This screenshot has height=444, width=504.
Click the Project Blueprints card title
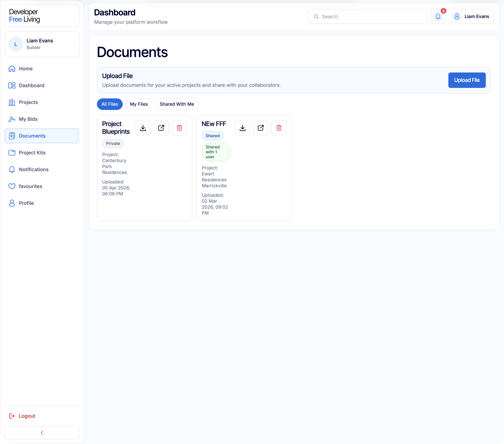coord(116,128)
